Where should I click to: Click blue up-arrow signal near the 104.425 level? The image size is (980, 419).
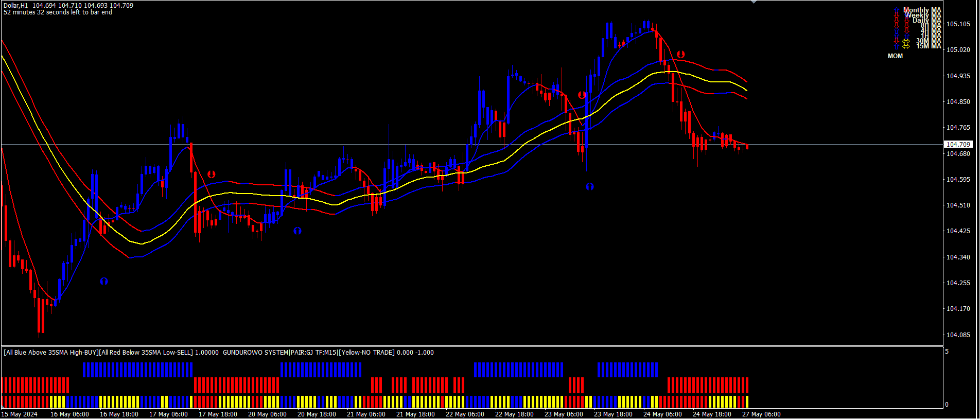pyautogui.click(x=297, y=231)
